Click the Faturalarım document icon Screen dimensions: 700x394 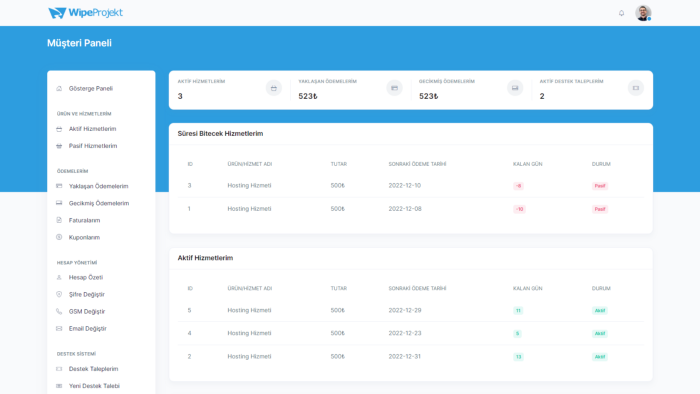(x=59, y=220)
